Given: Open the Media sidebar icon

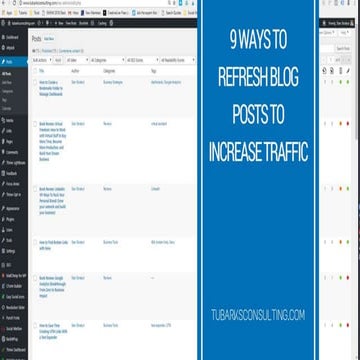Looking at the screenshot, I should coord(3,120).
